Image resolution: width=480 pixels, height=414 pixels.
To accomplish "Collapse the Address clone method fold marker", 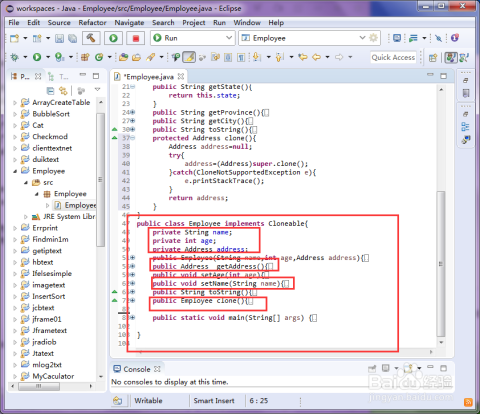I will [x=133, y=138].
